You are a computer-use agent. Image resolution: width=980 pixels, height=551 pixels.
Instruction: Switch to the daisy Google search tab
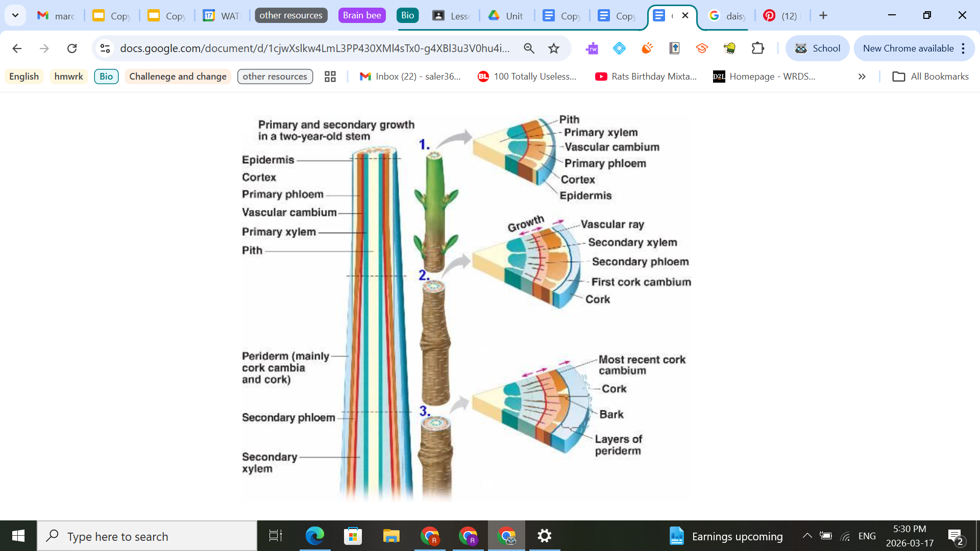(727, 15)
